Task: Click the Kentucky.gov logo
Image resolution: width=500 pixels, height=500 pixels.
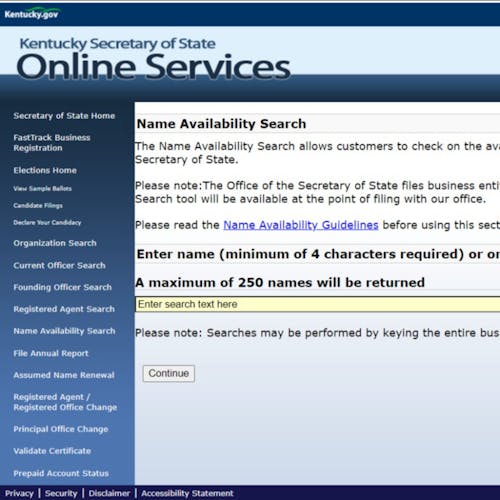Action: tap(31, 13)
